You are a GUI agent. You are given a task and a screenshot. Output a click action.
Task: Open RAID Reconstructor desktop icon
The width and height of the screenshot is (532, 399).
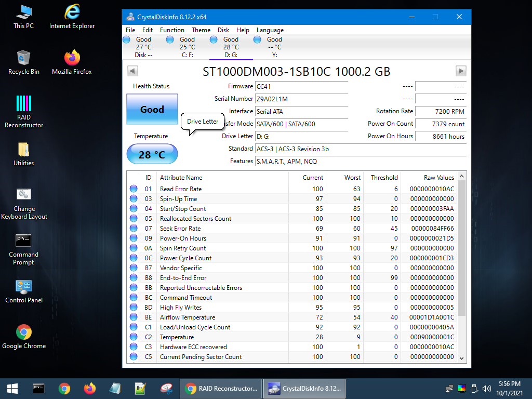(x=24, y=111)
